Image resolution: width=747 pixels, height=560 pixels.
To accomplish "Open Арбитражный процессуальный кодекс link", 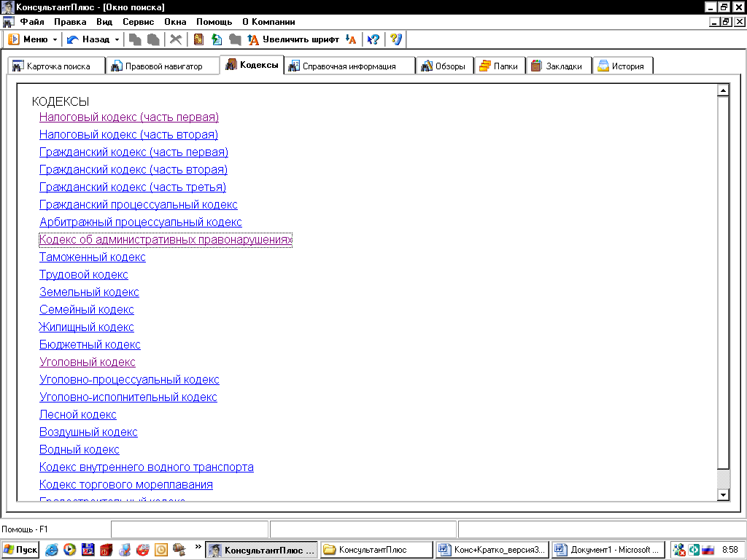I will (x=141, y=222).
